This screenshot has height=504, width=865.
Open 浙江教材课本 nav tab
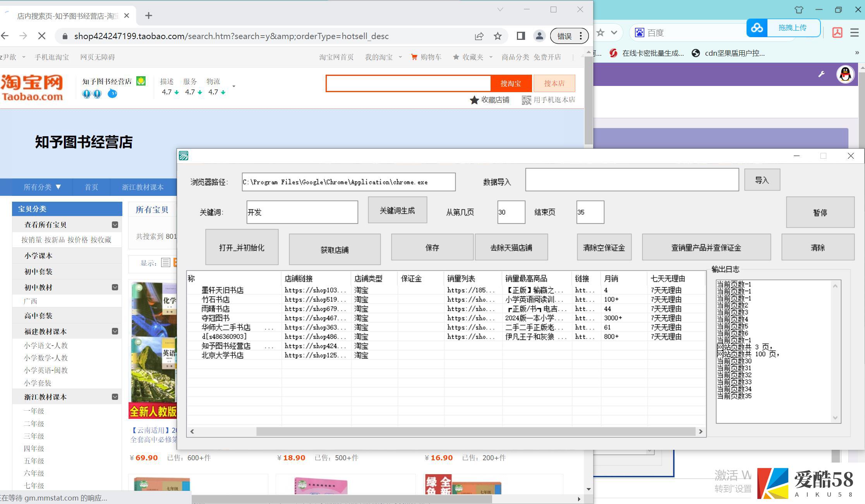143,187
